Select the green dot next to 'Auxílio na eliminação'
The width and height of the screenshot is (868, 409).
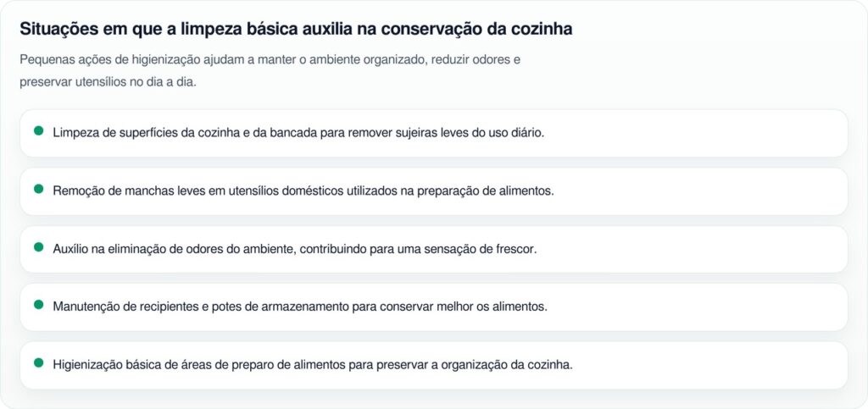[x=38, y=247]
